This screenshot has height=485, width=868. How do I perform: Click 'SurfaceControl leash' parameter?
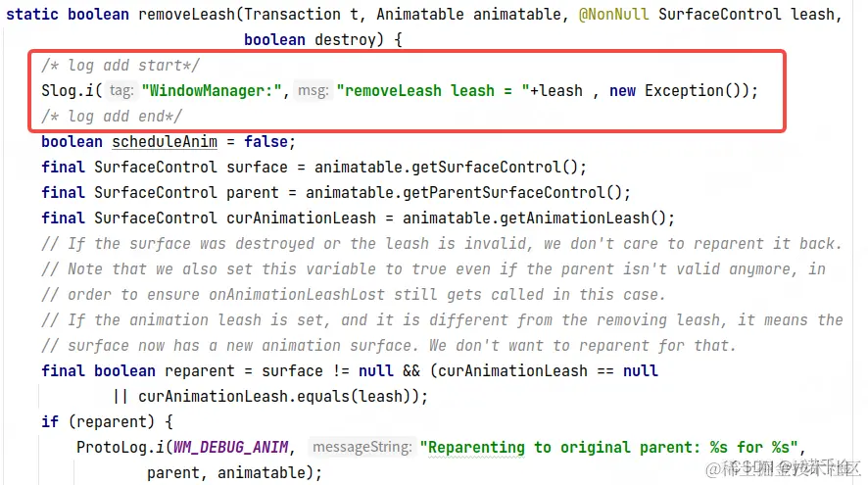[x=747, y=14]
